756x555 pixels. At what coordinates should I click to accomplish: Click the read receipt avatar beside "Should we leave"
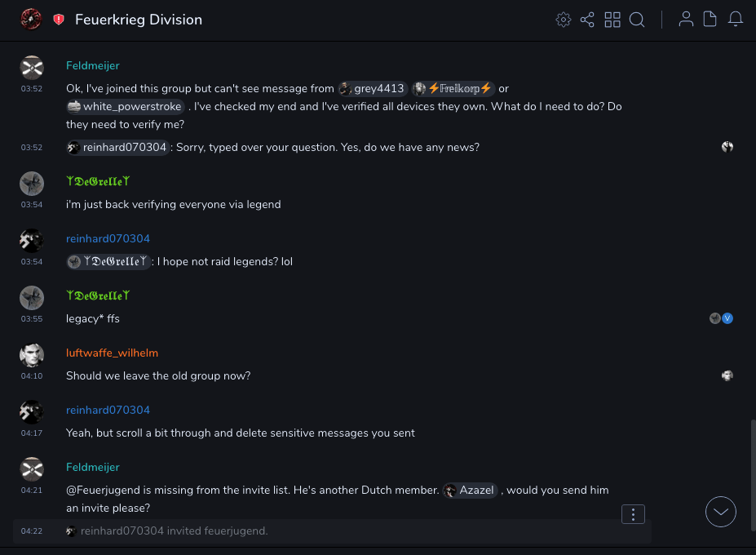tap(727, 375)
